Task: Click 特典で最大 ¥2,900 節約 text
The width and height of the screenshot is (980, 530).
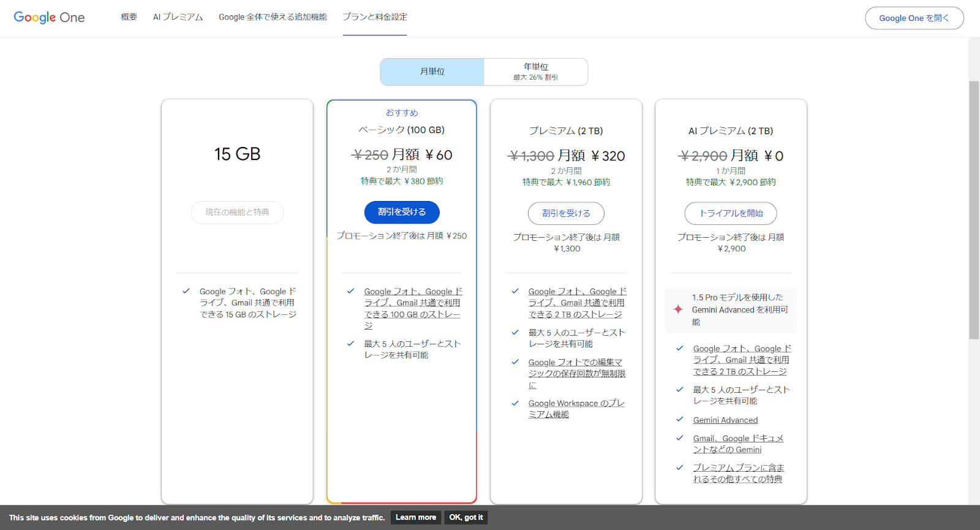Action: click(731, 183)
